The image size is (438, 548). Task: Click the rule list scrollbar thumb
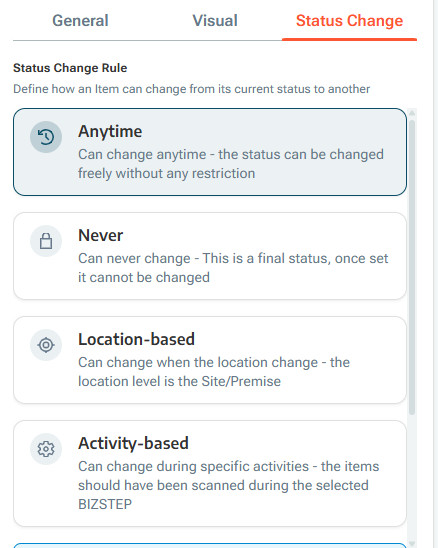pos(412,267)
